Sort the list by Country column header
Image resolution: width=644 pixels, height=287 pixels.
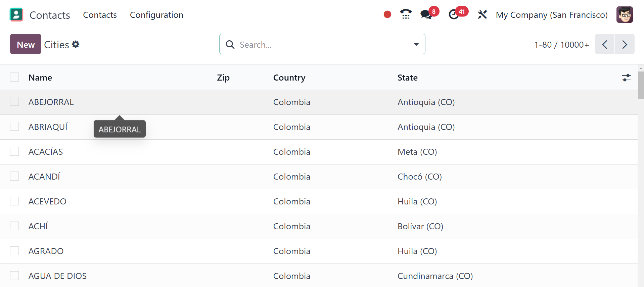[x=289, y=78]
